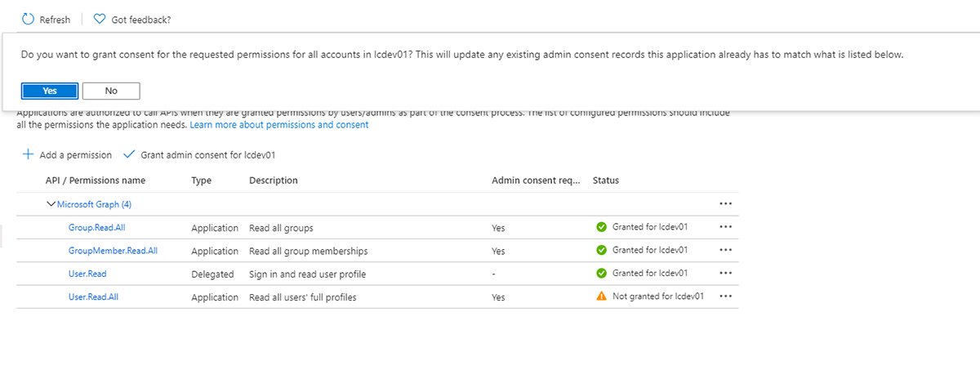This screenshot has width=980, height=370.
Task: Sort by the API / Permissions name header
Action: (x=96, y=181)
